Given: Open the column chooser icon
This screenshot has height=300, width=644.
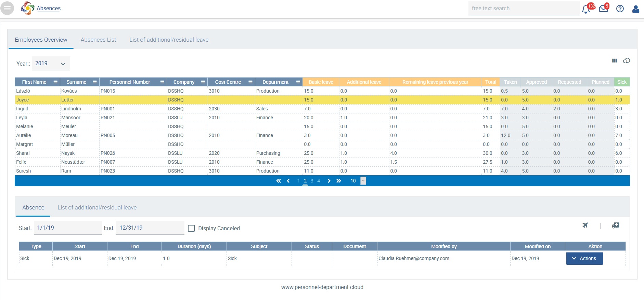Looking at the screenshot, I should click(x=615, y=60).
